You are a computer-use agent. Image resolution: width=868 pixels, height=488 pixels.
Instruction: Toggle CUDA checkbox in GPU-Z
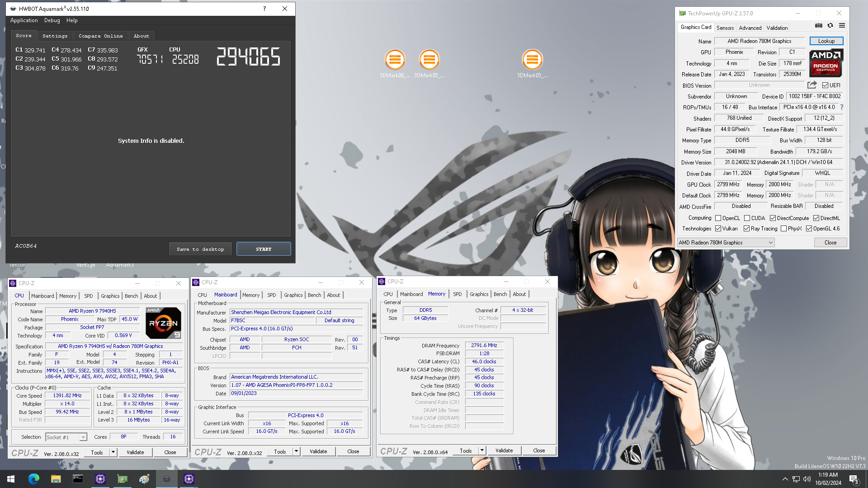tap(747, 218)
